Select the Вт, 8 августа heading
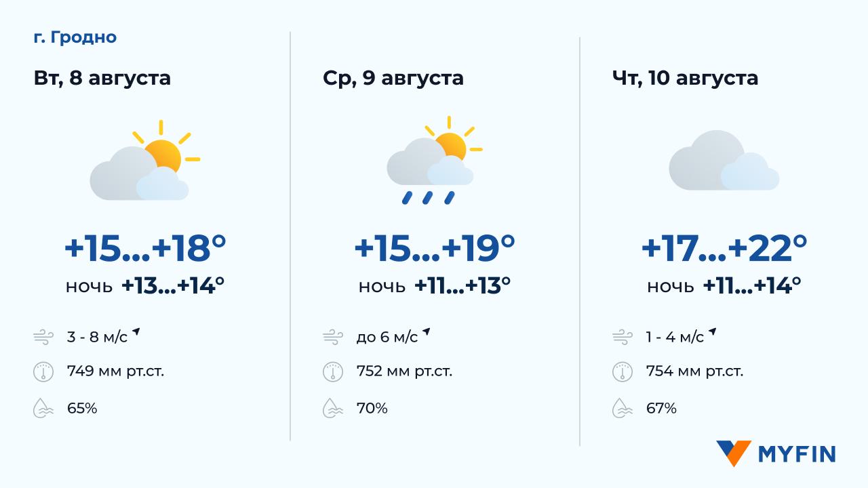 point(102,78)
